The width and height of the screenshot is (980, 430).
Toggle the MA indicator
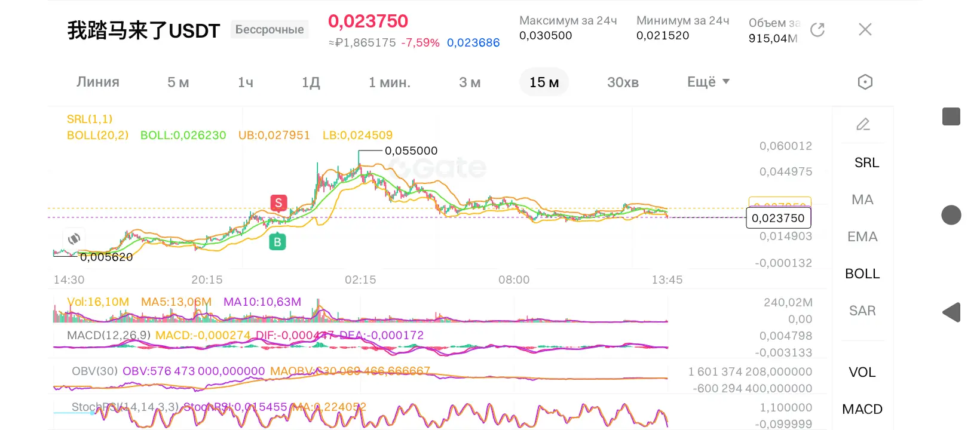[863, 199]
